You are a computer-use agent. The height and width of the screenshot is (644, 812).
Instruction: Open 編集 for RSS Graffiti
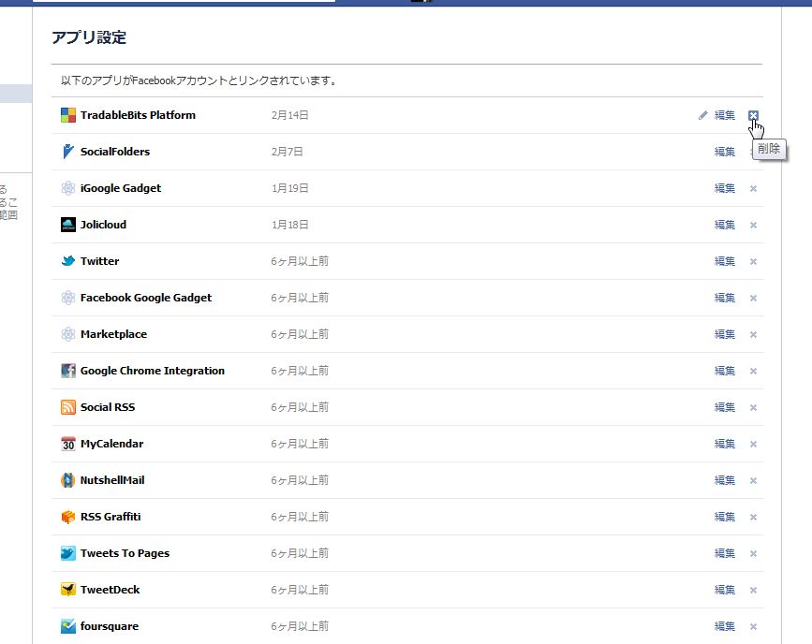[725, 517]
